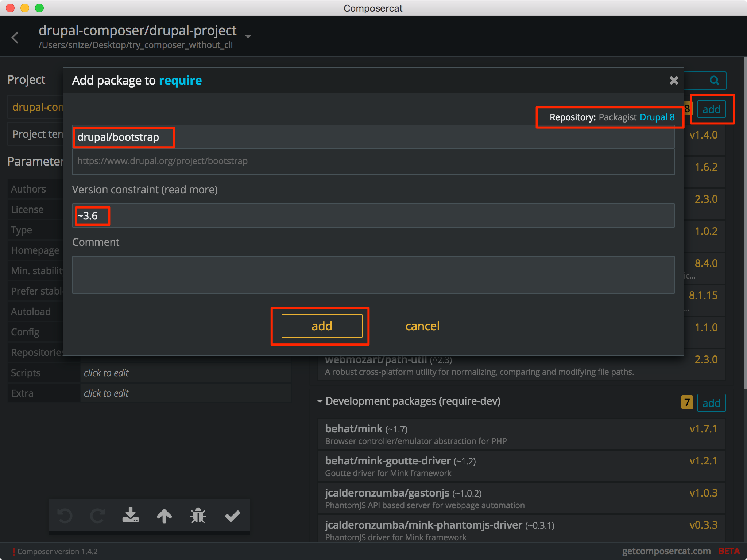Click the Config parameter label

pyautogui.click(x=25, y=332)
